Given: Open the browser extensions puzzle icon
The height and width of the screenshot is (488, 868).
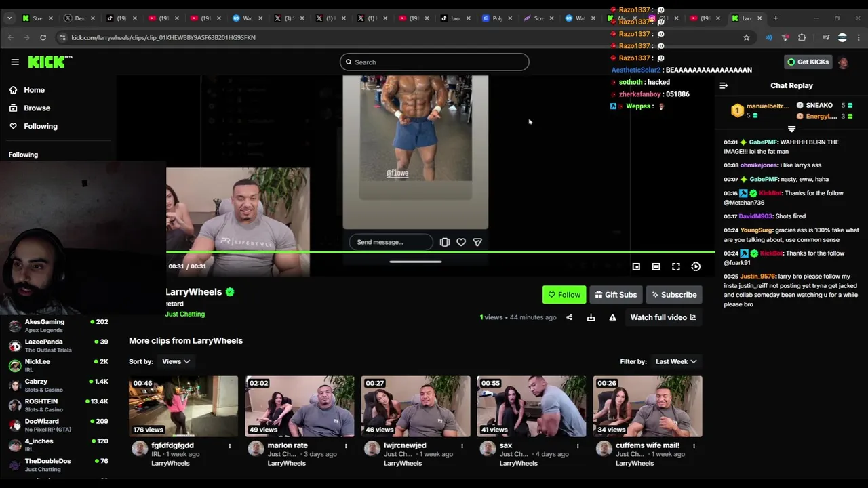Looking at the screenshot, I should pos(802,37).
